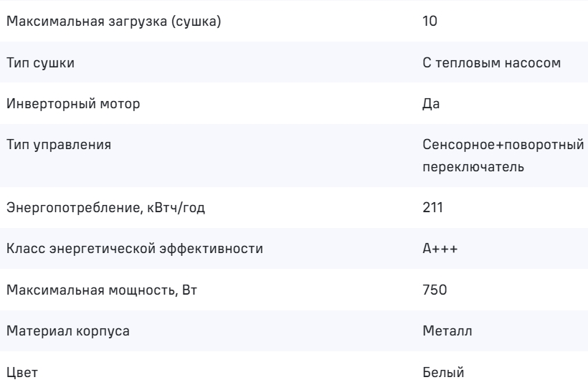Click the 'Инверторный мотор' label
Viewport: 588px width, 390px height.
[x=73, y=105]
